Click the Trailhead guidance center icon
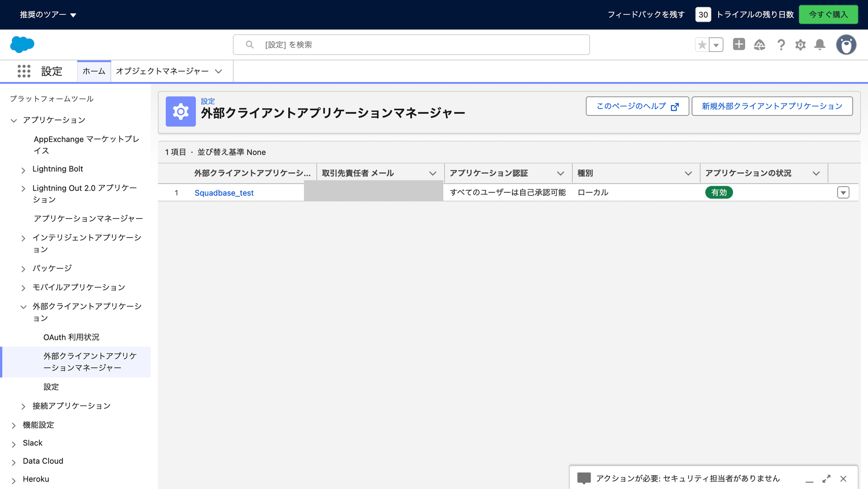This screenshot has width=868, height=489. click(x=760, y=44)
